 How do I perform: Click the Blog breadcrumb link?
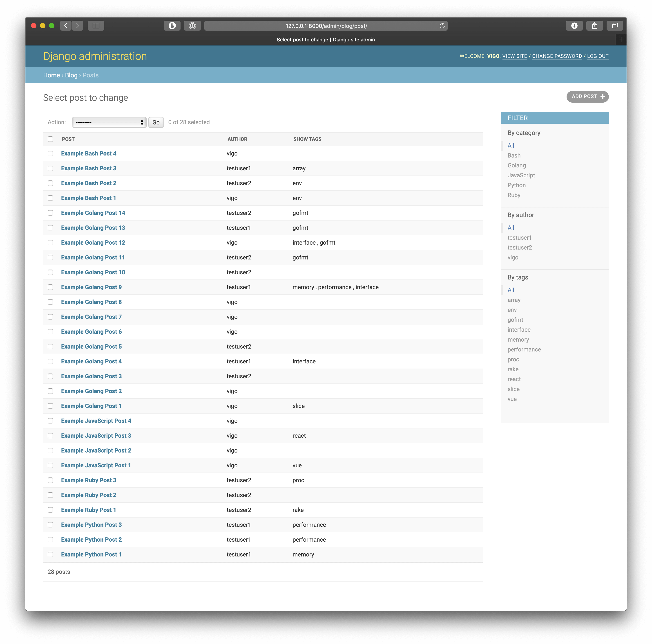click(71, 75)
